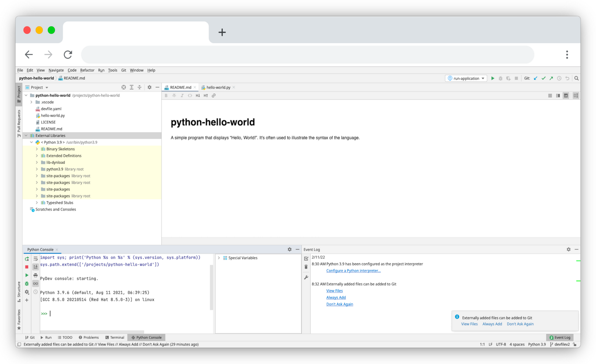This screenshot has height=364, width=596.
Task: Attach debugger using the green bug icon
Action: [26, 283]
